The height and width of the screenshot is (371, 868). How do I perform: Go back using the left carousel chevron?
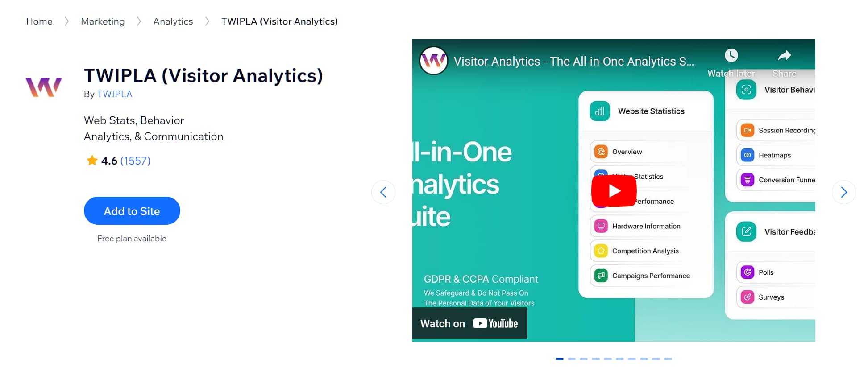click(383, 192)
